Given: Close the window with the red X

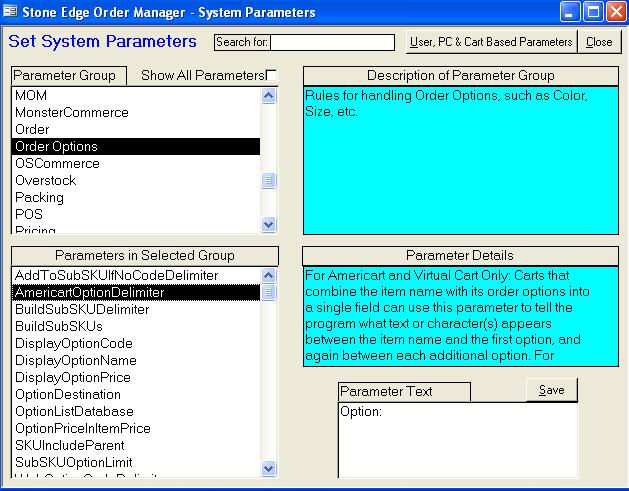Looking at the screenshot, I should tap(616, 11).
